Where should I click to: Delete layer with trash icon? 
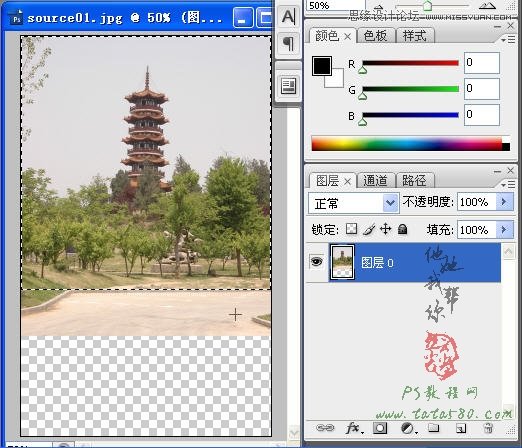pos(488,428)
